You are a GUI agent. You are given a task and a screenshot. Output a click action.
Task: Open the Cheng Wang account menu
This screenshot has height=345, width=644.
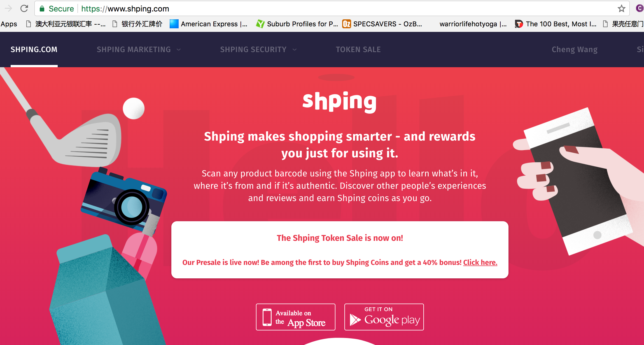[575, 50]
